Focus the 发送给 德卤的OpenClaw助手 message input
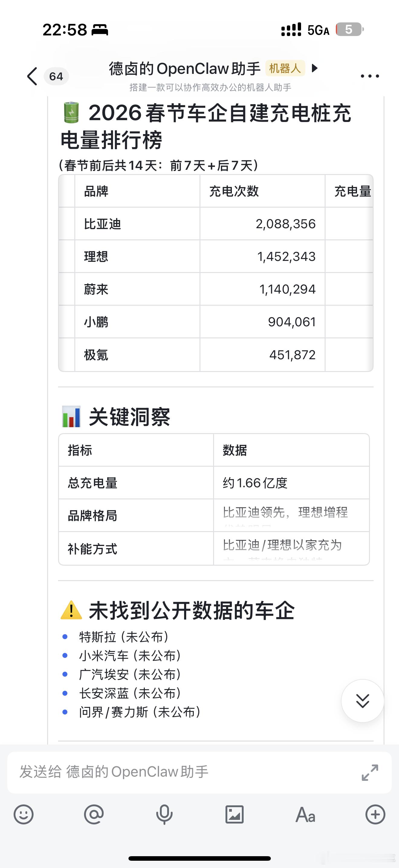Screen dimensions: 399x868 pos(199,772)
